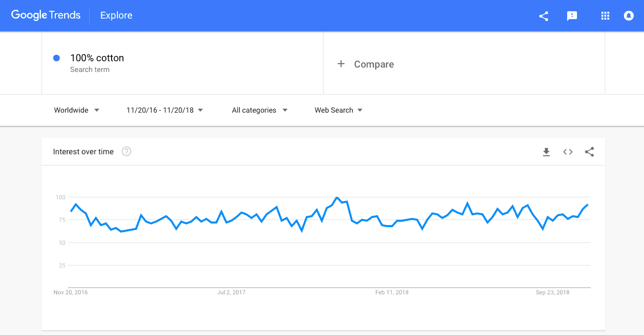This screenshot has height=335, width=644.
Task: Open help icon beside Interest over time
Action: [126, 151]
